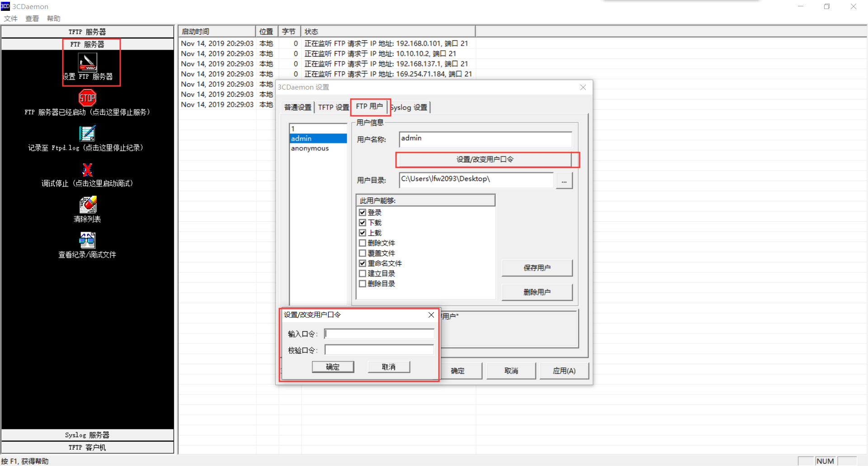Select user '1' in the user list
The width and height of the screenshot is (868, 466).
(318, 128)
